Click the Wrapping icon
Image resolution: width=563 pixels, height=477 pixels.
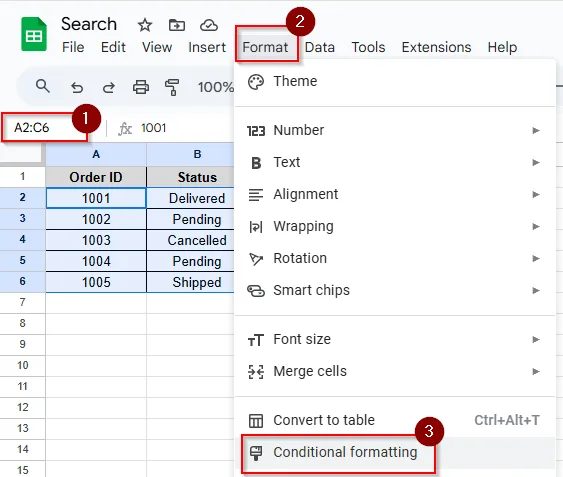(x=256, y=227)
